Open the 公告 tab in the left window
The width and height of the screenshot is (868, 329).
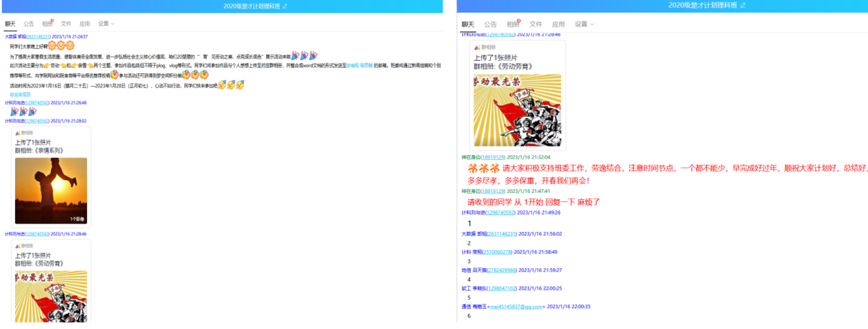pos(29,24)
